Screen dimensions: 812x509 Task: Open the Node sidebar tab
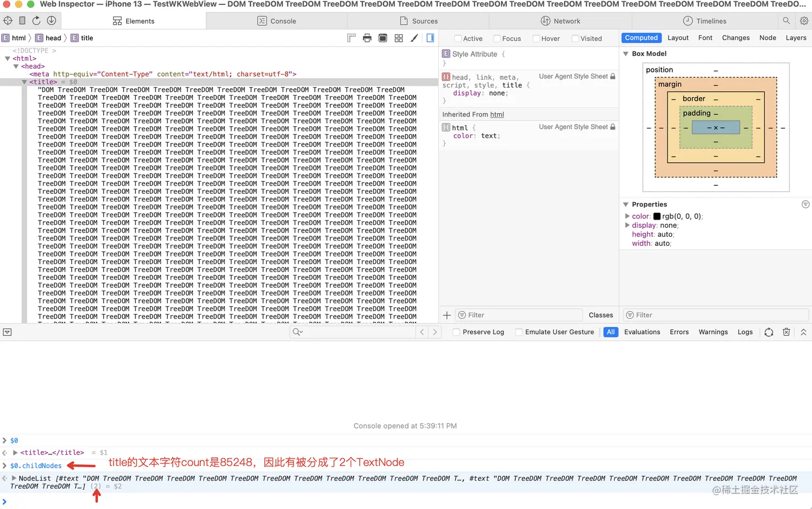(768, 38)
